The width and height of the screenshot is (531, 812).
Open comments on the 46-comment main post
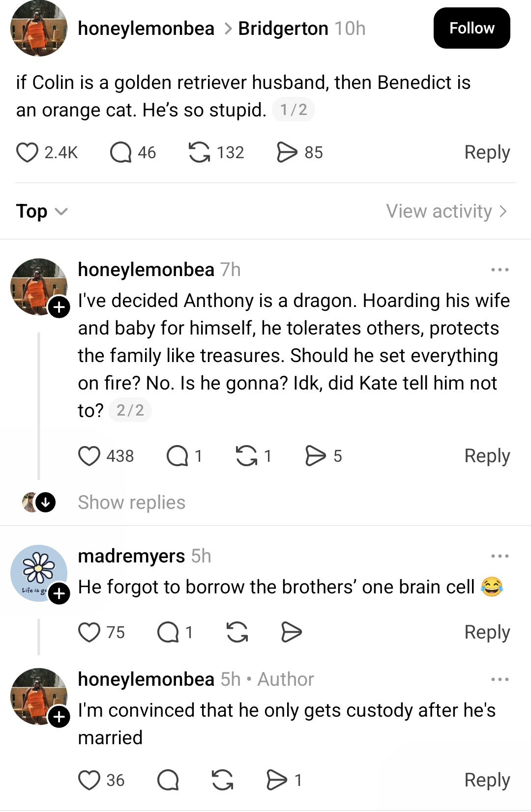point(121,152)
